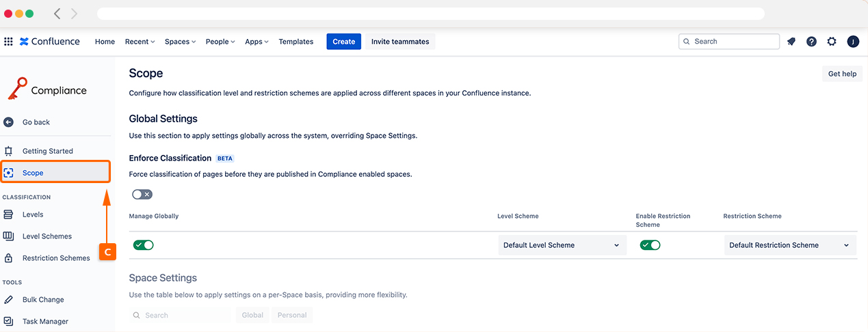The width and height of the screenshot is (868, 332).
Task: Click the Go back arrow icon
Action: (x=8, y=122)
